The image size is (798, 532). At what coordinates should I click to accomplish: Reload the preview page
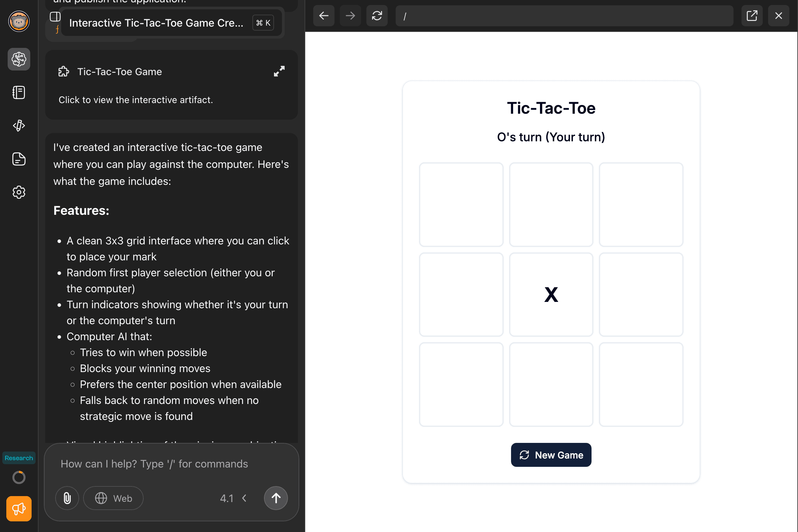[x=377, y=16]
